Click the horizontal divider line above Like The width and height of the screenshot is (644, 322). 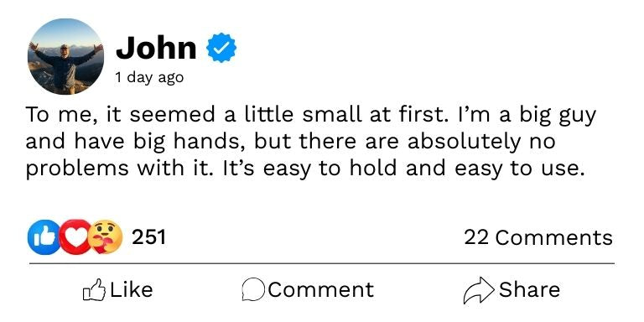(322, 263)
